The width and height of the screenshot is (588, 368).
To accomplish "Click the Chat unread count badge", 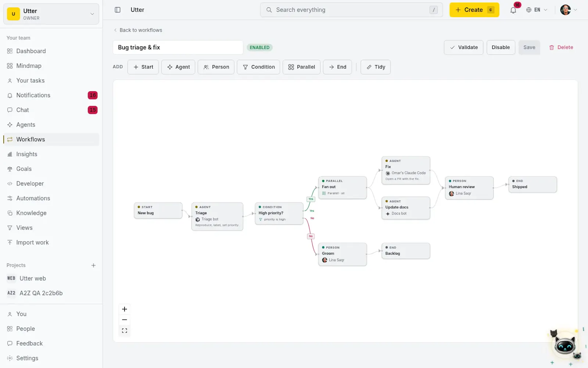I will (93, 110).
